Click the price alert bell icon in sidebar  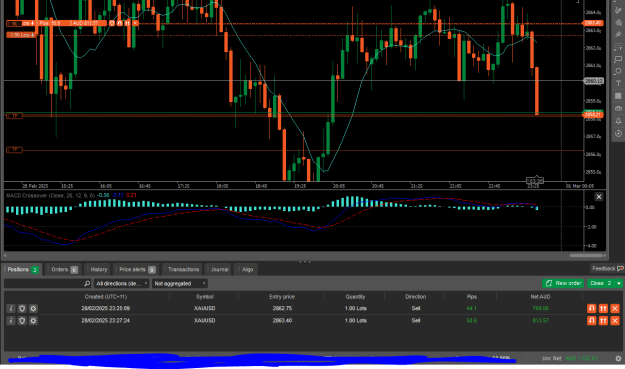click(x=618, y=121)
